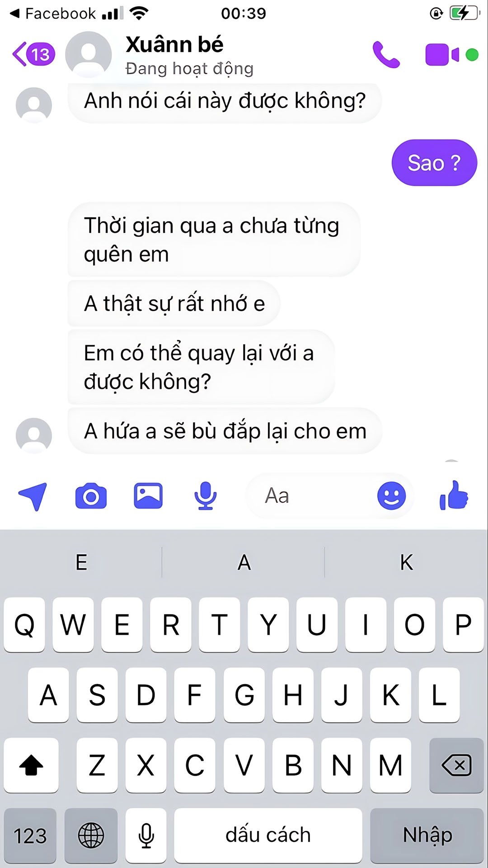Viewport: 488px width, 868px height.
Task: Tap the Aa message input field
Action: tap(311, 496)
